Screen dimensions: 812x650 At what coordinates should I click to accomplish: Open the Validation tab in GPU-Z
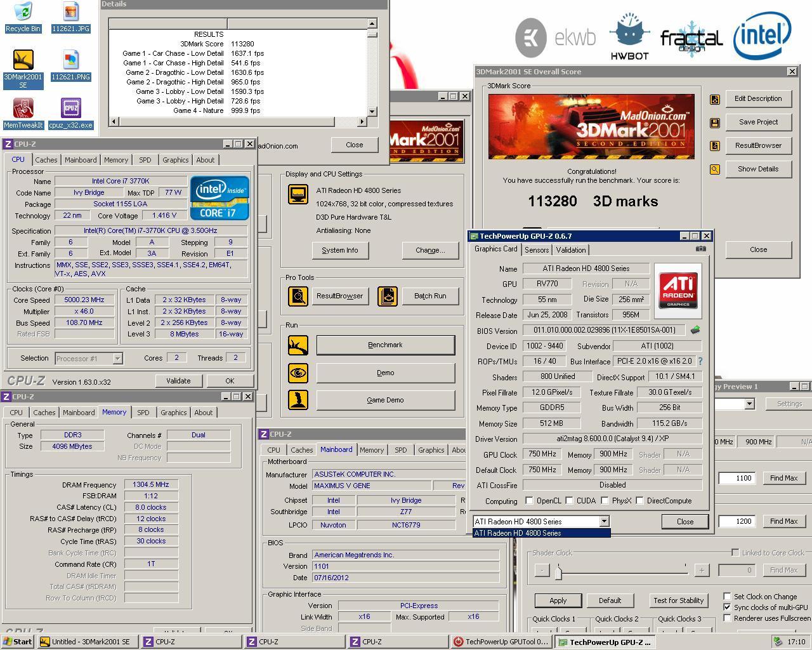[x=571, y=250]
